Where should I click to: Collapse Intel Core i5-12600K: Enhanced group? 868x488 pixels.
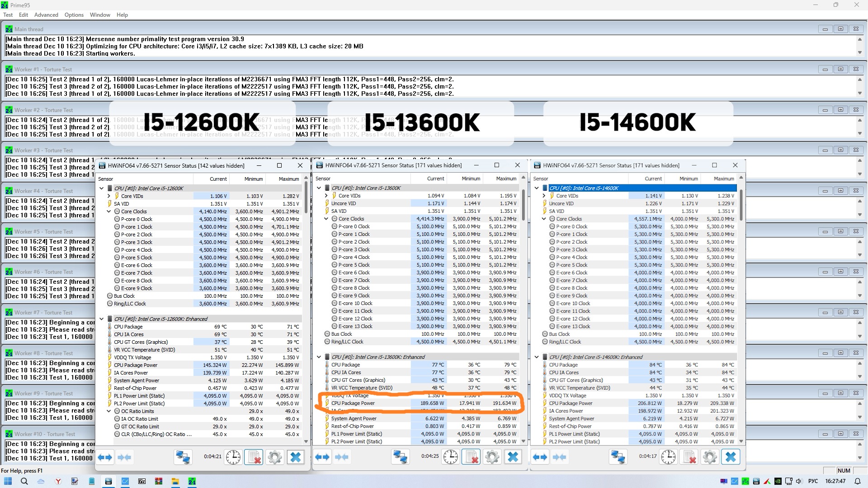102,319
